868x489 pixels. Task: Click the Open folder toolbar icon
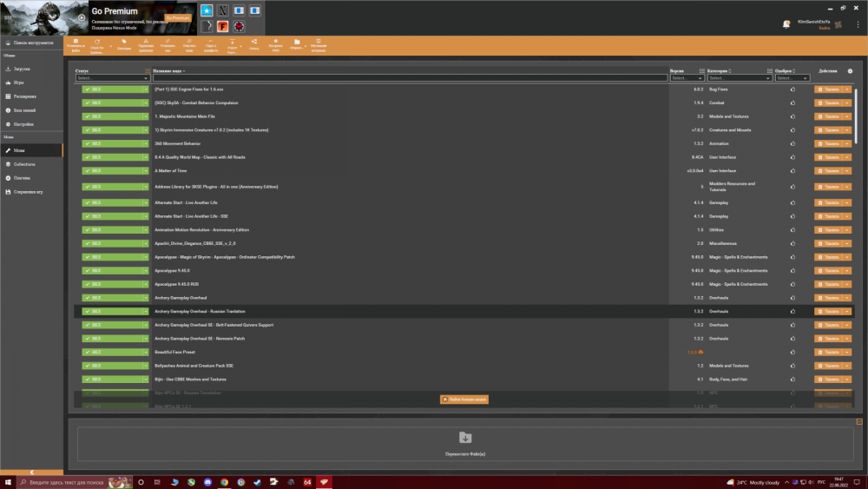click(297, 45)
